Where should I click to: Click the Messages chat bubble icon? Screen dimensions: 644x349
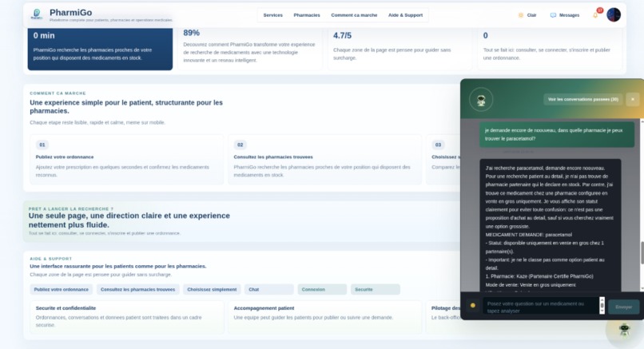553,15
